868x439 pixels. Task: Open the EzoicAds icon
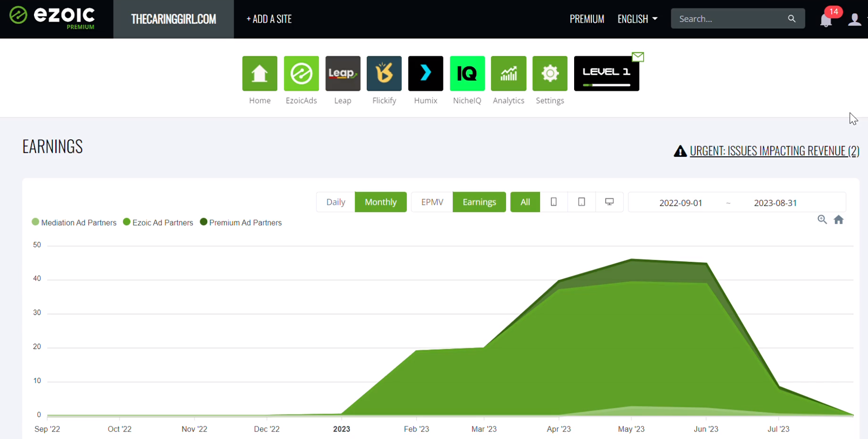[301, 73]
